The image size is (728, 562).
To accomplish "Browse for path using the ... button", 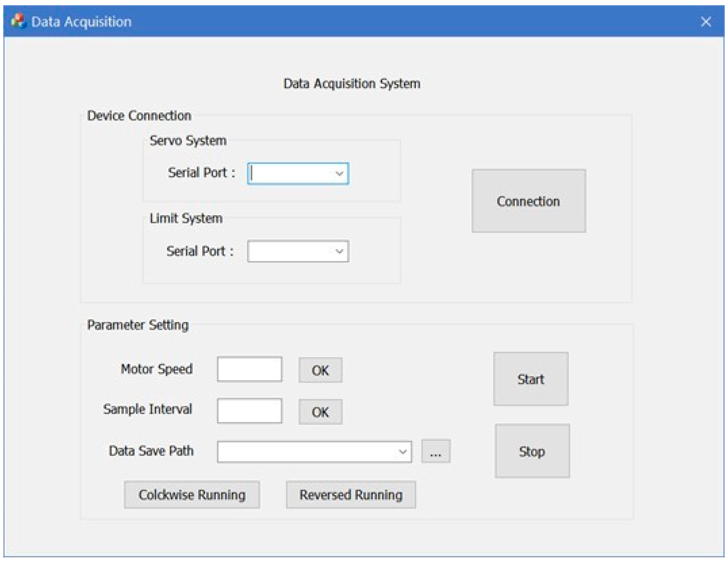I will click(x=436, y=451).
